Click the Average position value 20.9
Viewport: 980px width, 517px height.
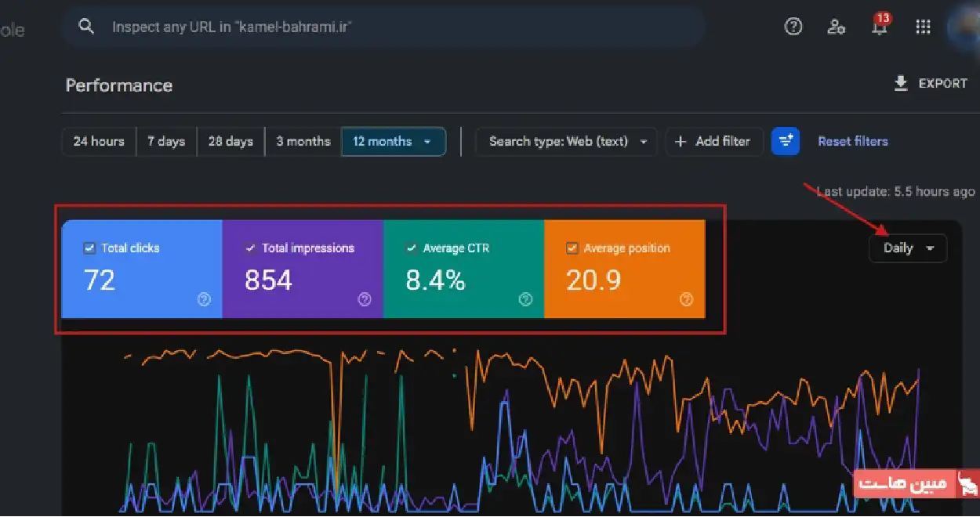593,280
